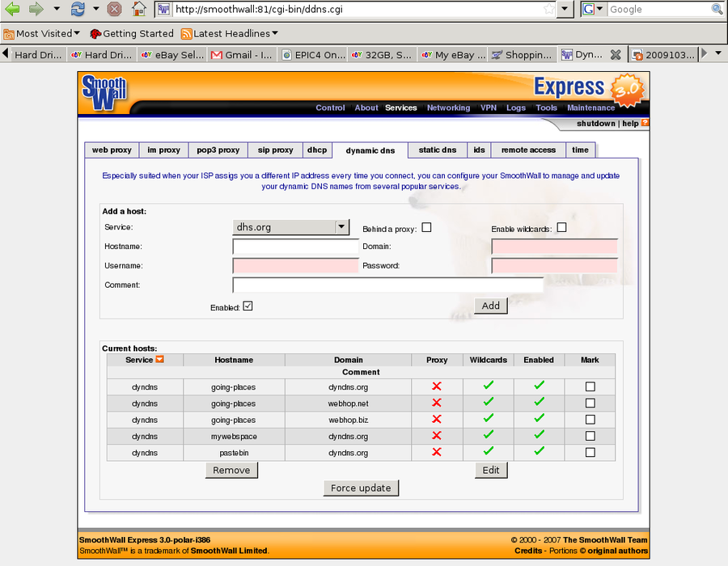Uncheck the Enabled checkbox in Add a host
This screenshot has height=566, width=728.
248,306
